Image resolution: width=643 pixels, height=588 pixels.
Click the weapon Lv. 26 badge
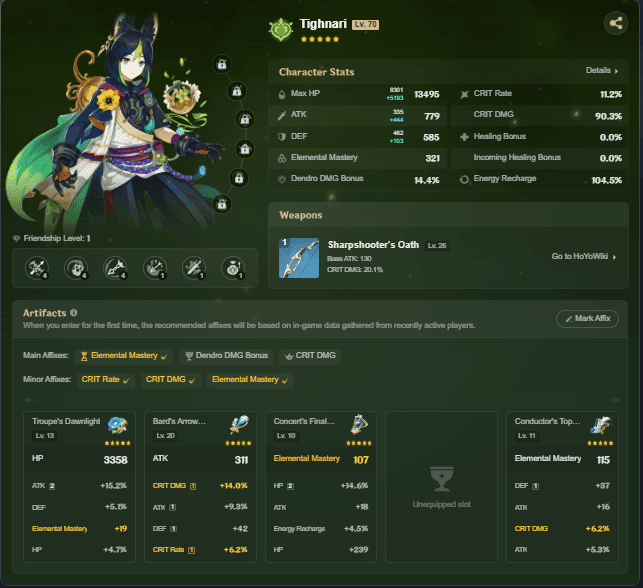tap(437, 246)
